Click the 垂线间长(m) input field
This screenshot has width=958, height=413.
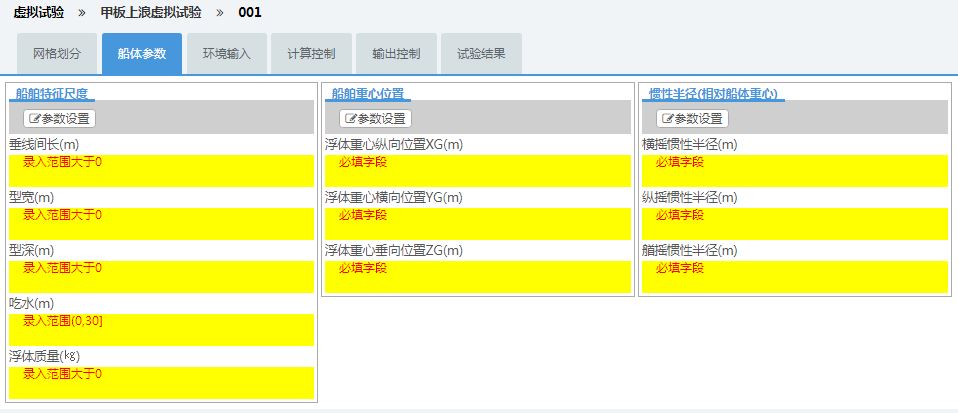coord(161,171)
